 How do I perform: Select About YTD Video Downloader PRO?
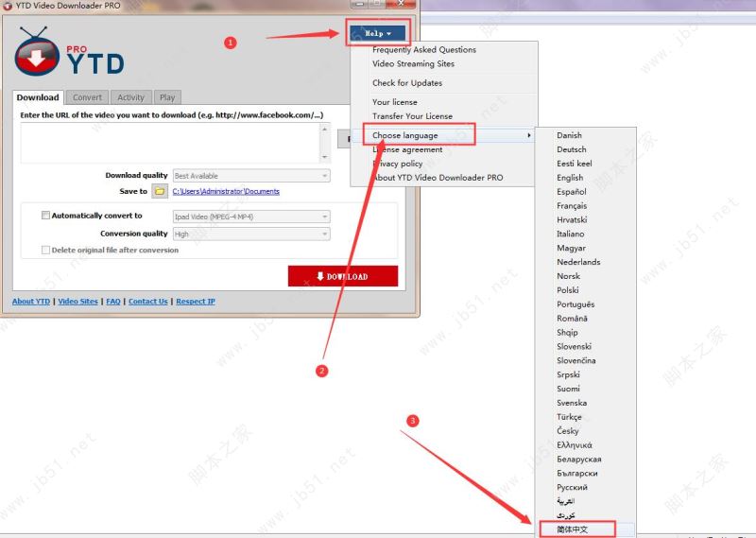443,178
